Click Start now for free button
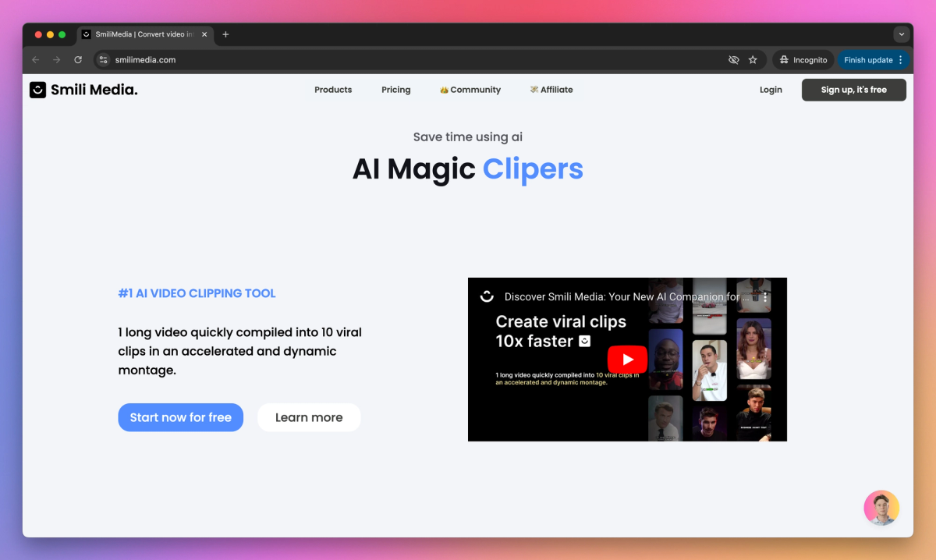Viewport: 936px width, 560px height. pos(181,417)
